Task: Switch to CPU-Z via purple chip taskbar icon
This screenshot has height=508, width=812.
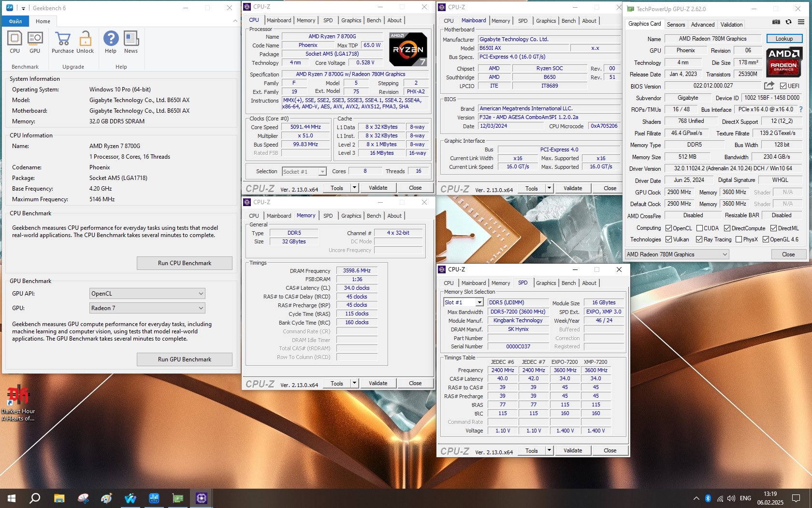Action: click(202, 498)
